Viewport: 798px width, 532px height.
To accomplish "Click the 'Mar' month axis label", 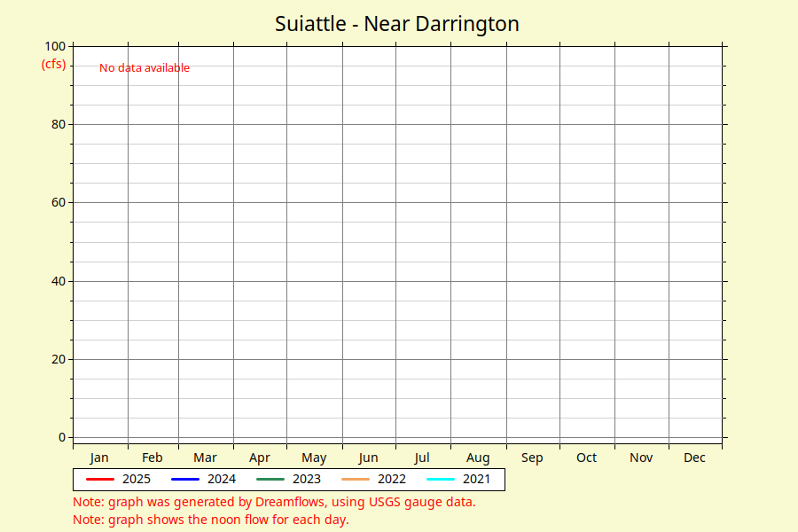I will 205,458.
